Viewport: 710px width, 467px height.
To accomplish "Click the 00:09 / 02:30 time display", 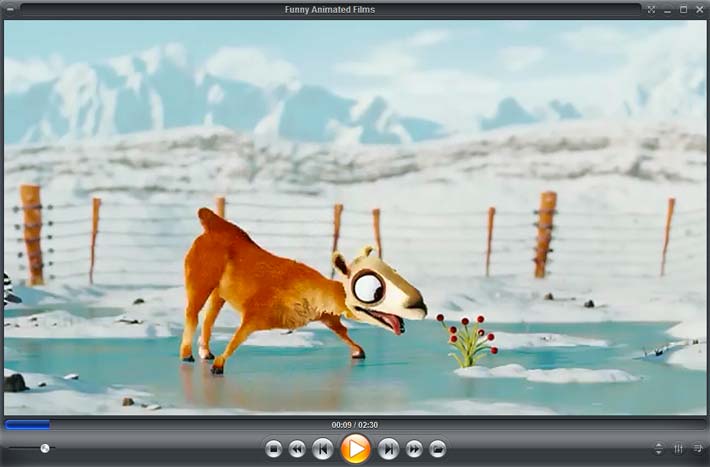I will (x=355, y=425).
